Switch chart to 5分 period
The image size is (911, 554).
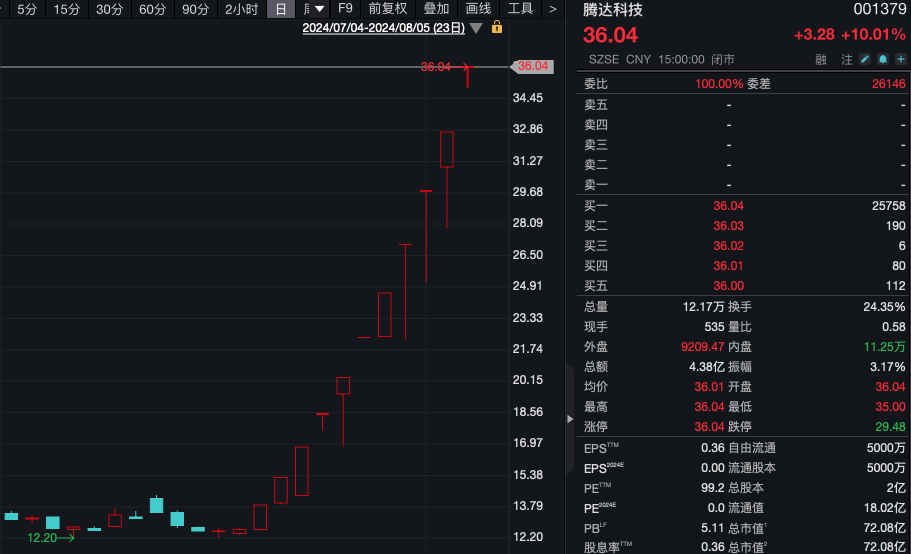(27, 9)
